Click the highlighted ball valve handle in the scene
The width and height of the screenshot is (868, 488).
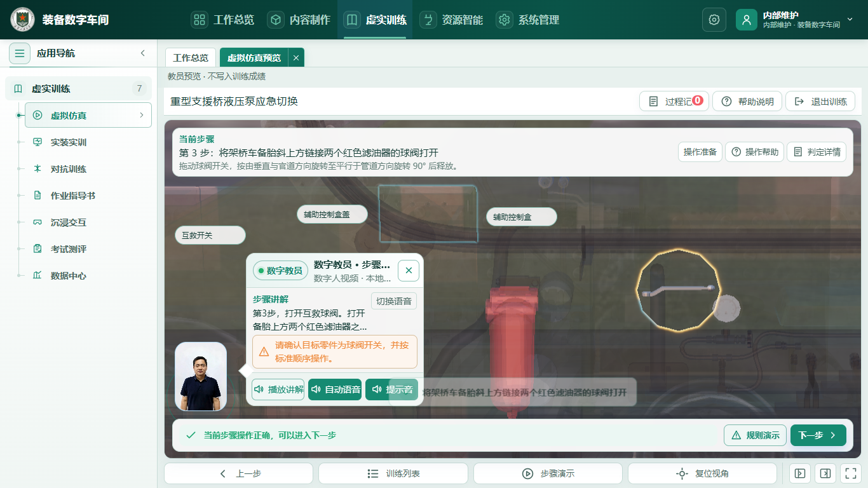[x=678, y=290]
